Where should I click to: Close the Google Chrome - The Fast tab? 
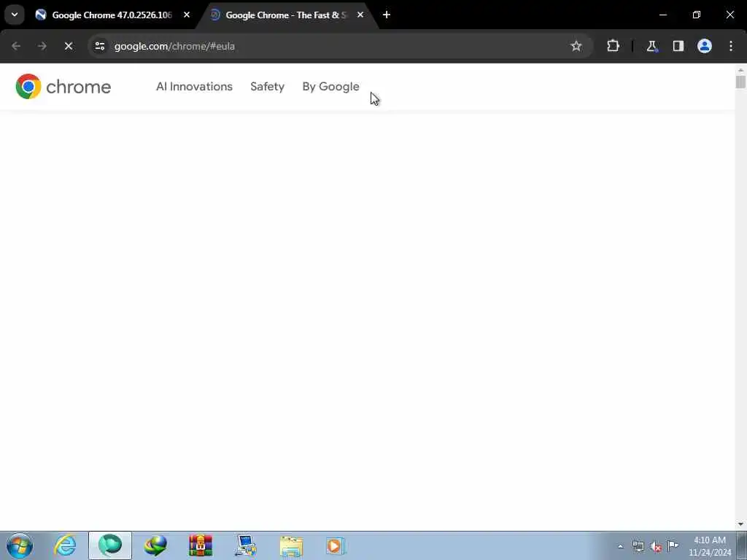(x=360, y=15)
